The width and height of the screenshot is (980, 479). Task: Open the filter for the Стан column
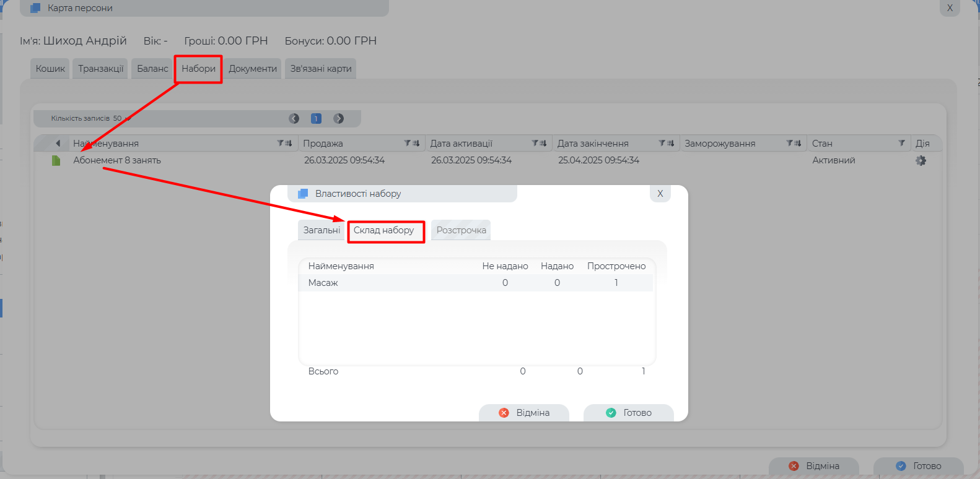point(901,143)
